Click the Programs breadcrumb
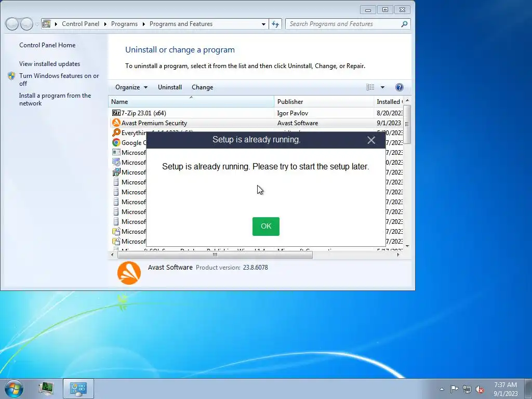The width and height of the screenshot is (532, 399). [x=124, y=24]
